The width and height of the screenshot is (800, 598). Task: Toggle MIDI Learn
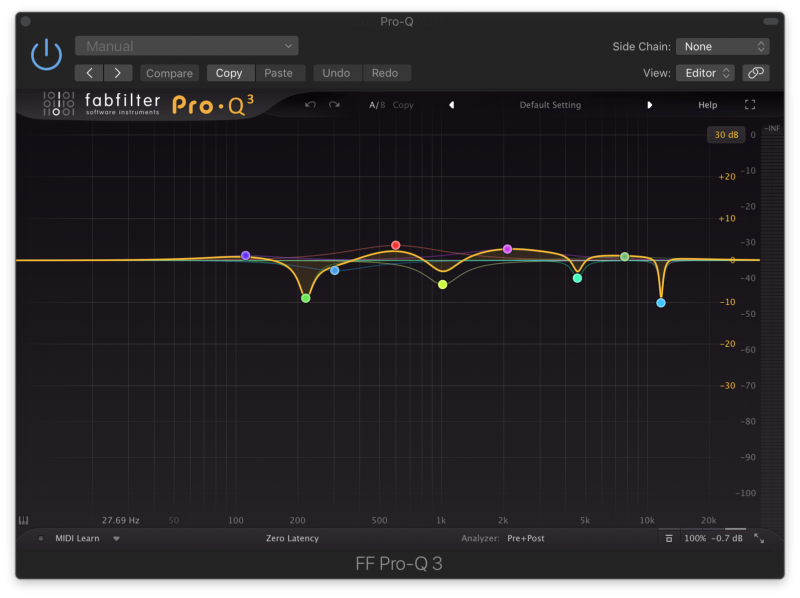[x=77, y=538]
